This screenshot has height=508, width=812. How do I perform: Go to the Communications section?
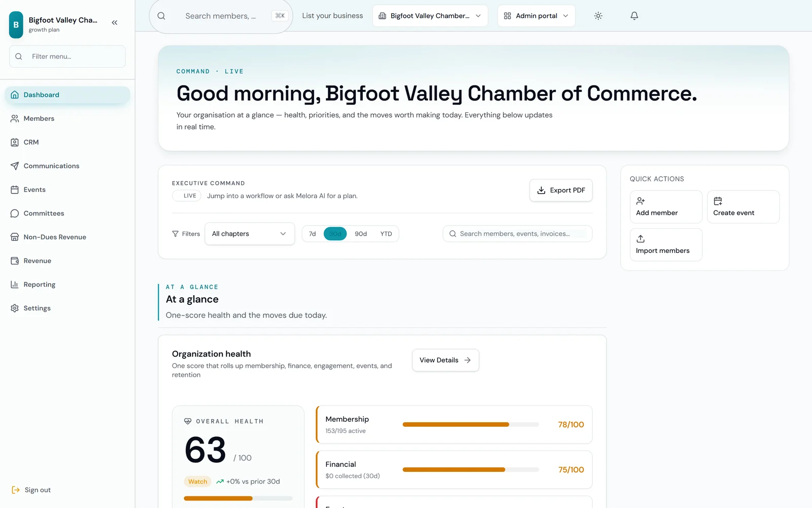click(x=67, y=166)
